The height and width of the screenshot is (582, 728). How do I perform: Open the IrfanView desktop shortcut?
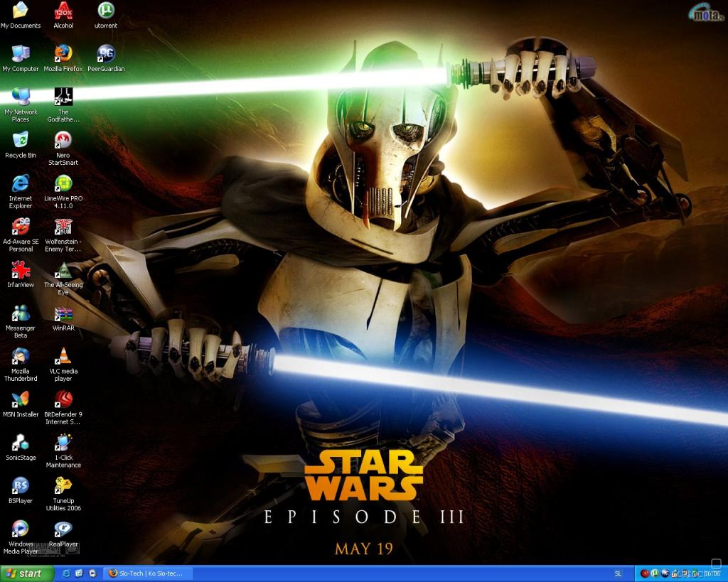[x=21, y=274]
